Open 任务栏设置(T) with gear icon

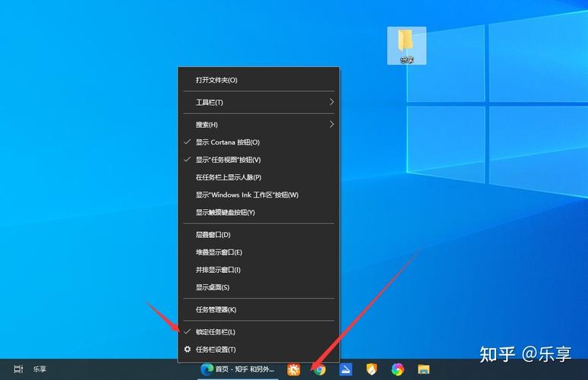258,350
